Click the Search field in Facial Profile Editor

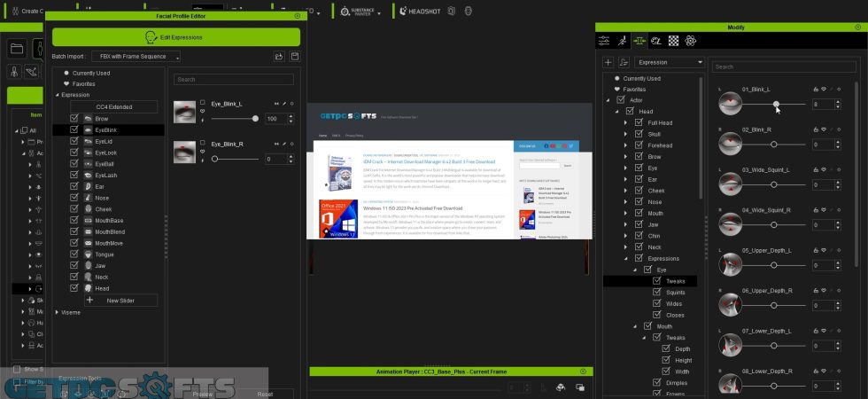point(234,79)
